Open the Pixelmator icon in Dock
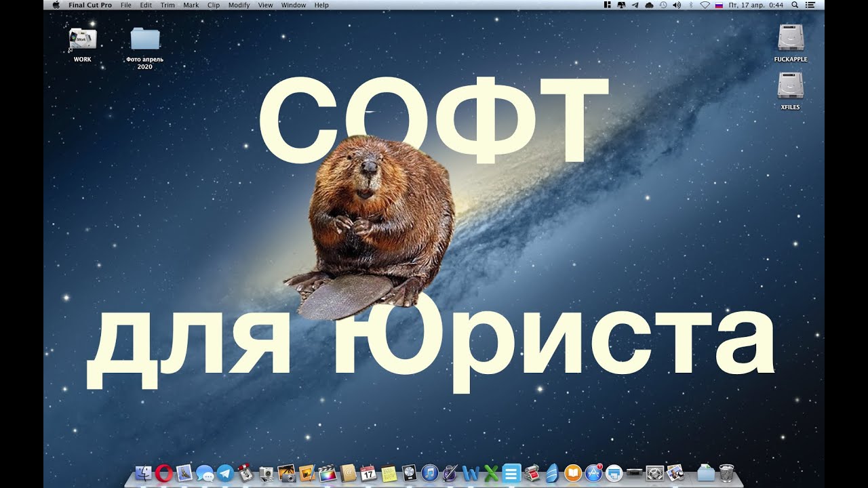The height and width of the screenshot is (488, 868). coord(307,473)
